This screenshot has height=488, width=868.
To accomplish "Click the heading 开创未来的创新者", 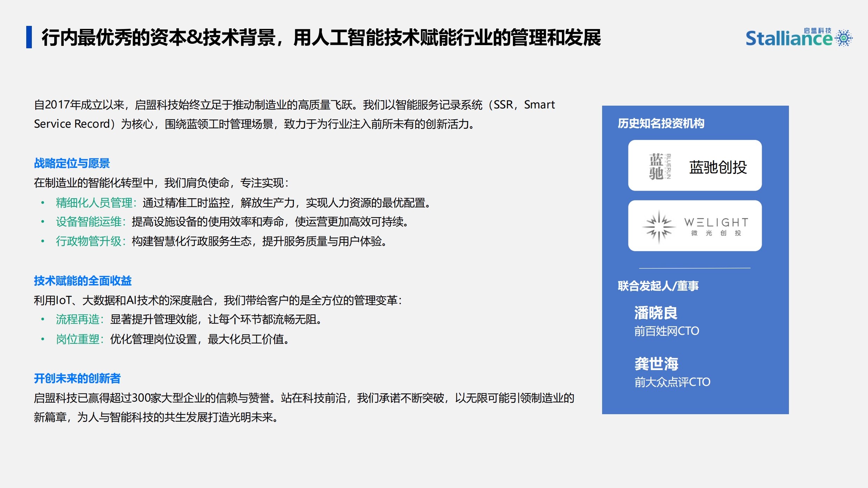I will click(x=77, y=378).
